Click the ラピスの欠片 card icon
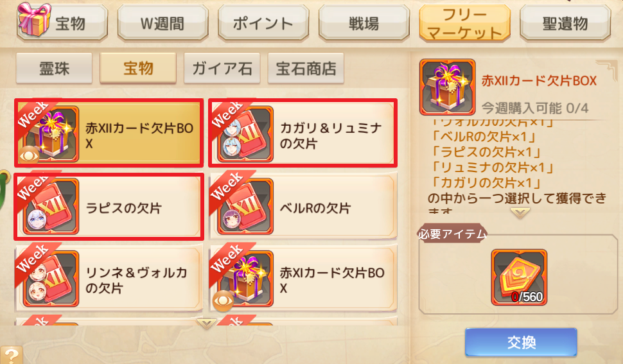The image size is (623, 364). pos(51,206)
